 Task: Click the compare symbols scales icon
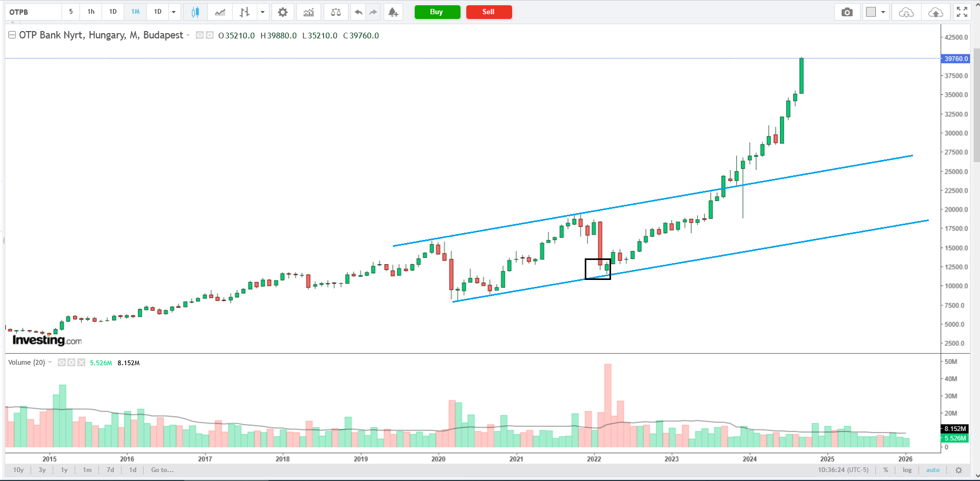click(x=336, y=12)
